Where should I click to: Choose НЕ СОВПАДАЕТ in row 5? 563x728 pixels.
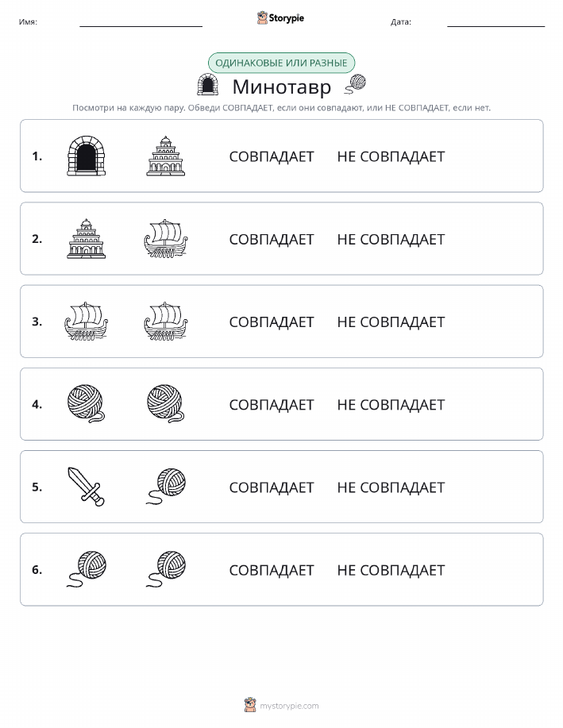pos(391,487)
